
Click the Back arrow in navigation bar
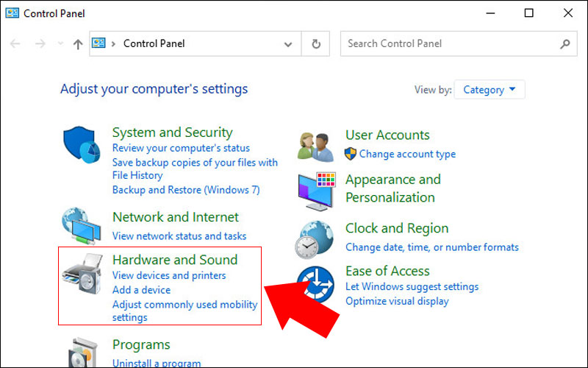[15, 44]
